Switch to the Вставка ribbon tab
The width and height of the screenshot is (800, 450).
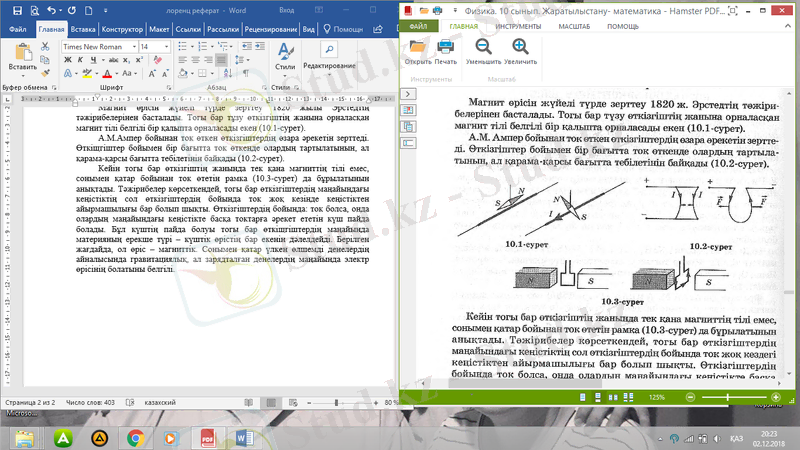pos(81,29)
